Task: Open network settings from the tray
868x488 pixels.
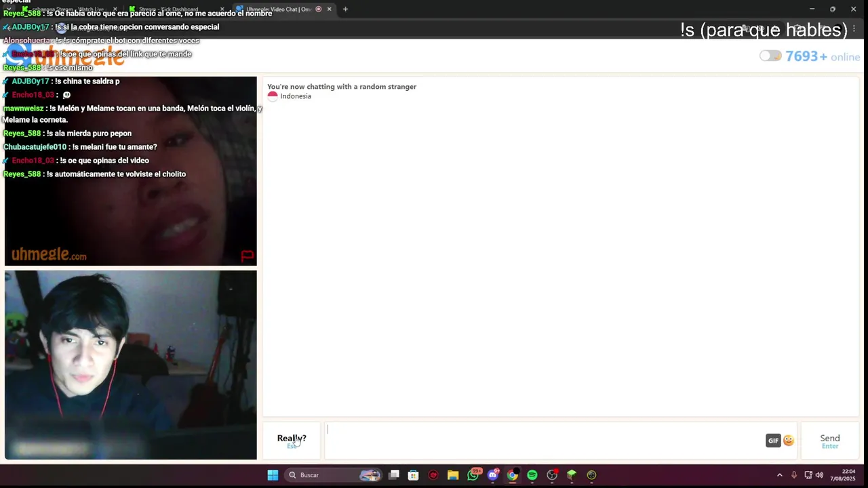Action: 808,475
